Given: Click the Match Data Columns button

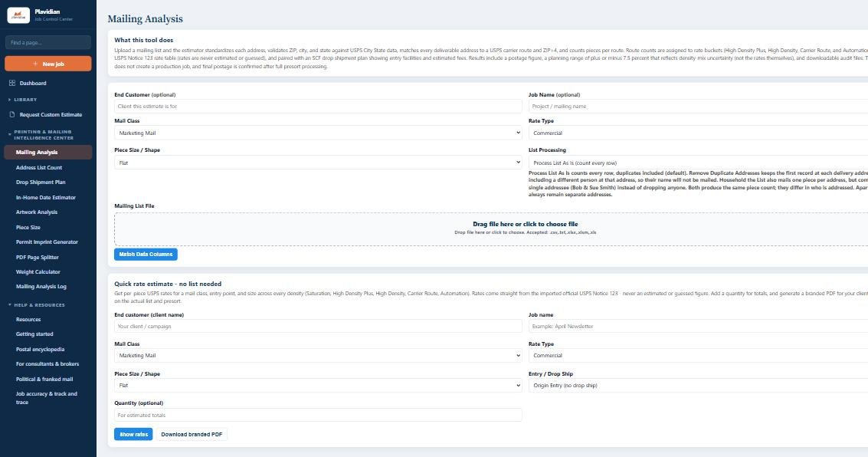Looking at the screenshot, I should click(146, 255).
